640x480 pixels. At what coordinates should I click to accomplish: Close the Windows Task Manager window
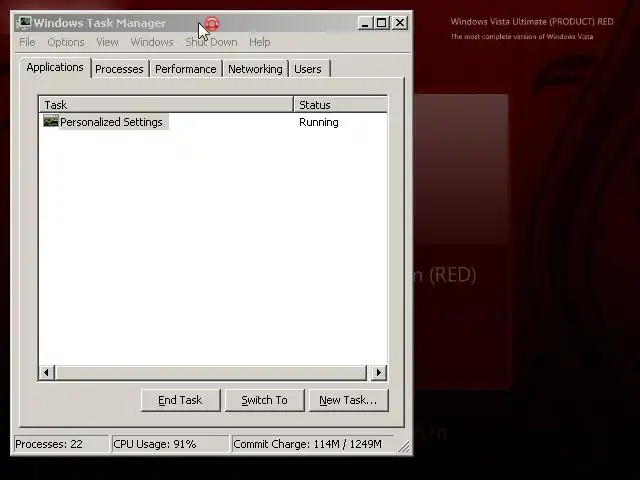pyautogui.click(x=400, y=23)
